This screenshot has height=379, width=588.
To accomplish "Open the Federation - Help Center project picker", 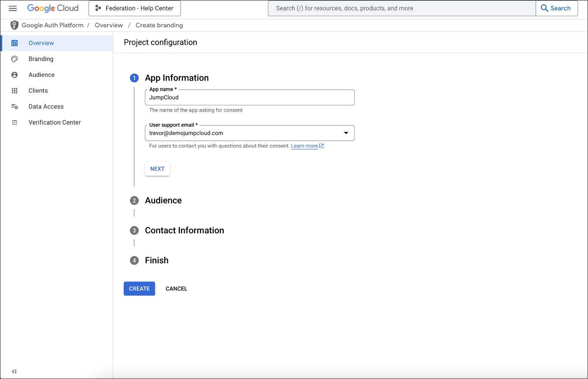I will pos(135,8).
